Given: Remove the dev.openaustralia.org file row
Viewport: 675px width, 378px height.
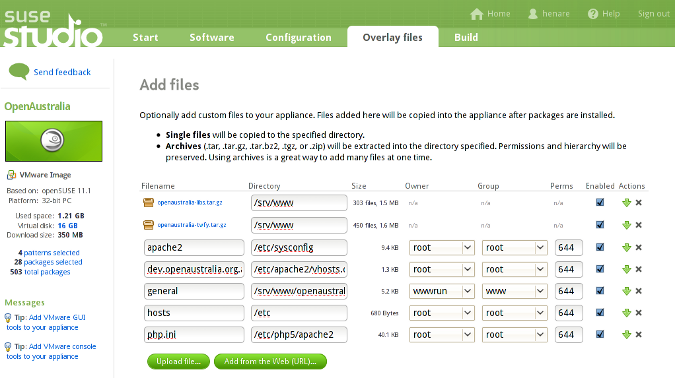Looking at the screenshot, I should [x=639, y=269].
